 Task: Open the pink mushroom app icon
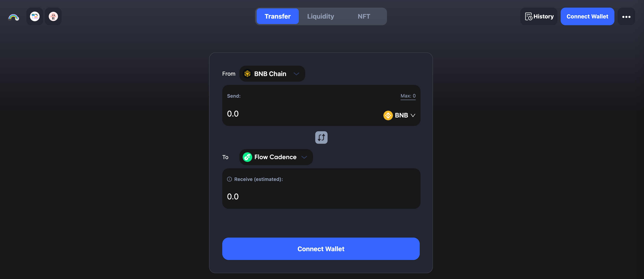53,17
